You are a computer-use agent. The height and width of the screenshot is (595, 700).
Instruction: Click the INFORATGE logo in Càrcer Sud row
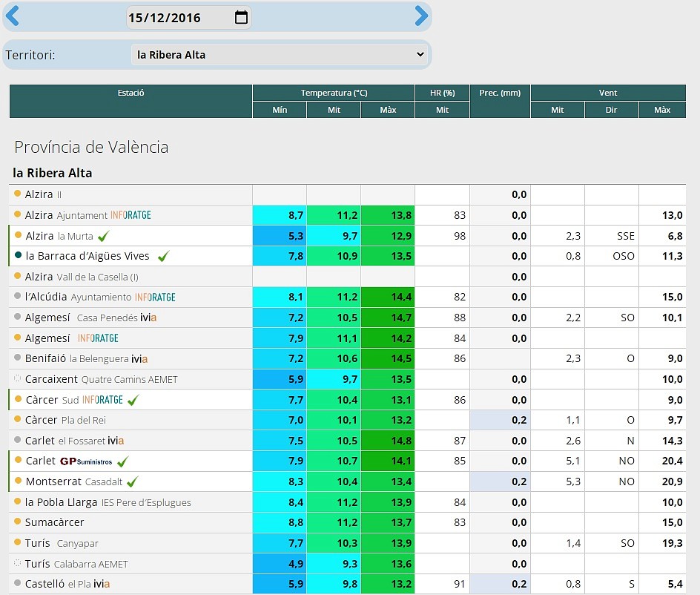102,400
